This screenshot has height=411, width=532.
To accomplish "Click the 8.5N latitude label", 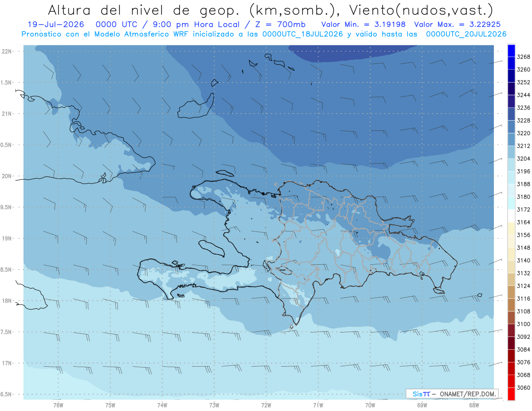I will [x=6, y=270].
